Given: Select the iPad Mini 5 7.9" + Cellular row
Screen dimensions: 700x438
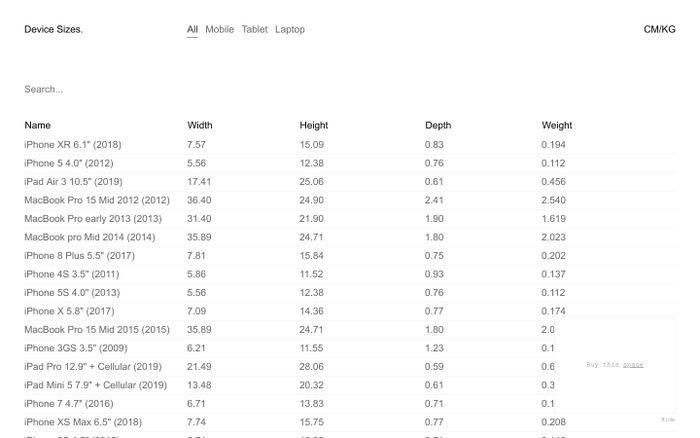Looking at the screenshot, I should 350,385.
